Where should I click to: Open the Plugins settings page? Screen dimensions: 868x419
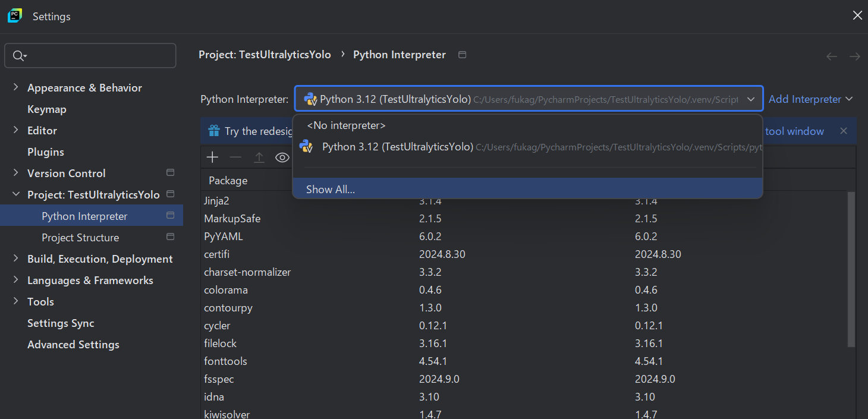coord(46,152)
